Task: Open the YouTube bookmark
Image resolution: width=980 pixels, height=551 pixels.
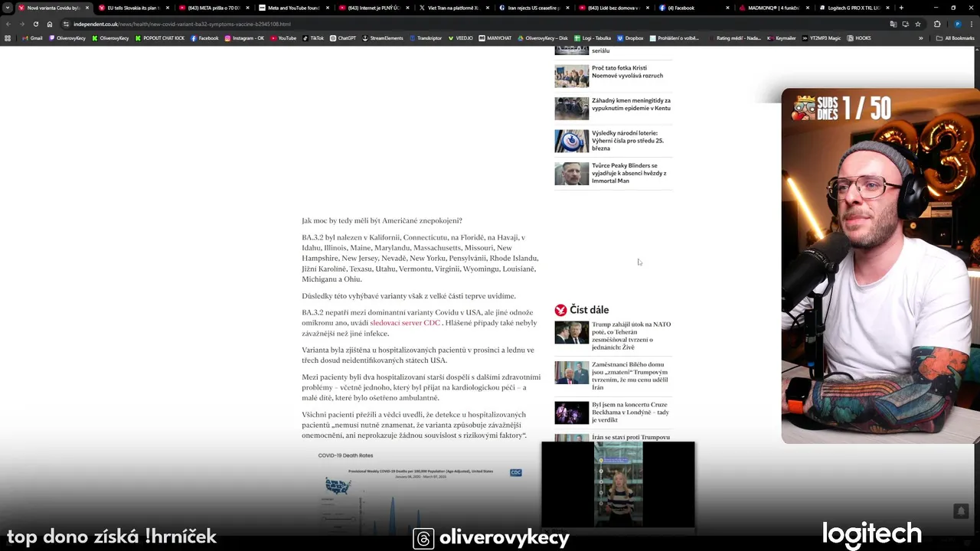Action: point(283,37)
